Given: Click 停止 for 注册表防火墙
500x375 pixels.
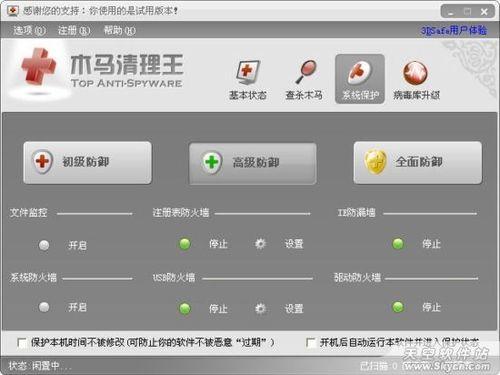Looking at the screenshot, I should click(218, 244).
